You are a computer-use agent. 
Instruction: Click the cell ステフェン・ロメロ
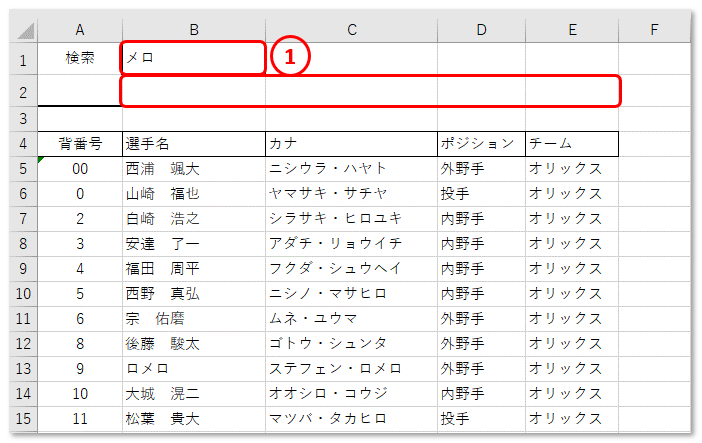(351, 369)
